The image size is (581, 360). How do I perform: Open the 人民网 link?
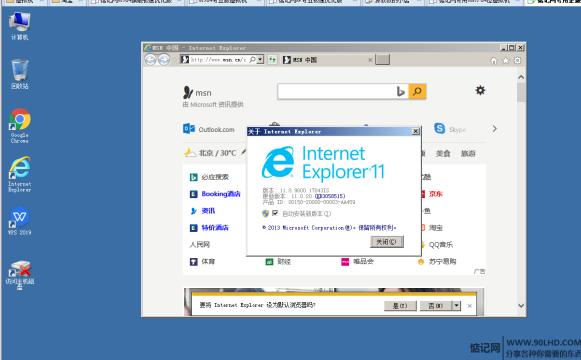(x=200, y=244)
